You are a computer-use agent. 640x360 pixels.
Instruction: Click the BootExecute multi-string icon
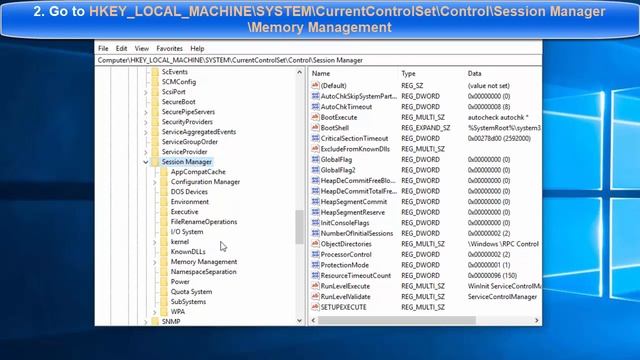click(x=315, y=117)
